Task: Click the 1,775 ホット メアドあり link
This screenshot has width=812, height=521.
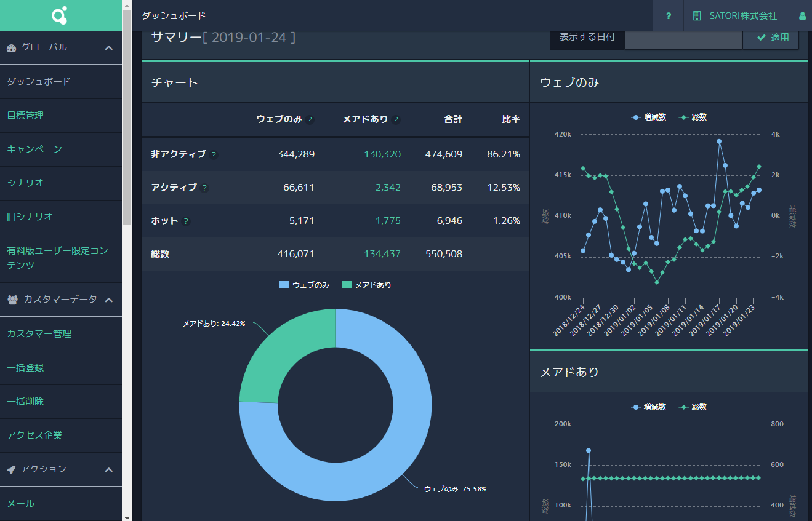Action: pos(389,220)
